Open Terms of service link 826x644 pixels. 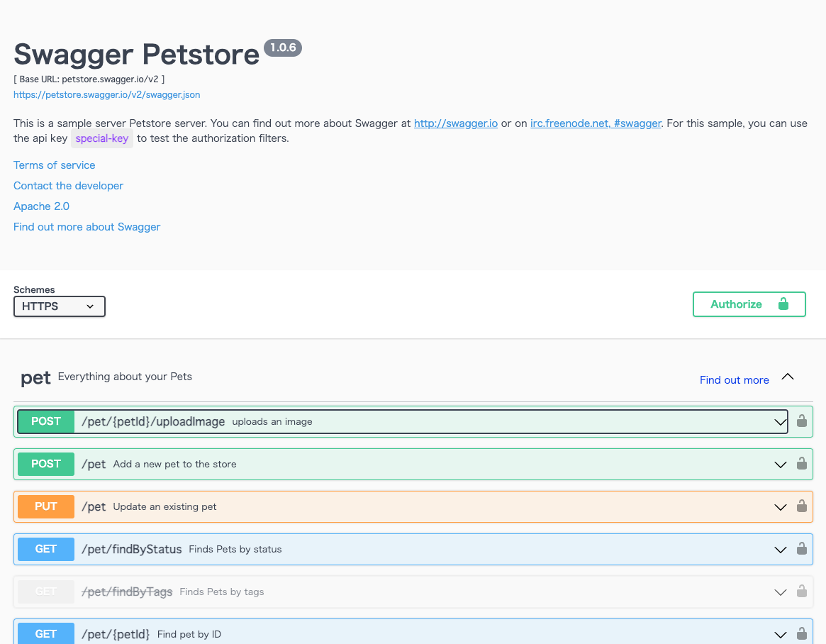pyautogui.click(x=55, y=165)
